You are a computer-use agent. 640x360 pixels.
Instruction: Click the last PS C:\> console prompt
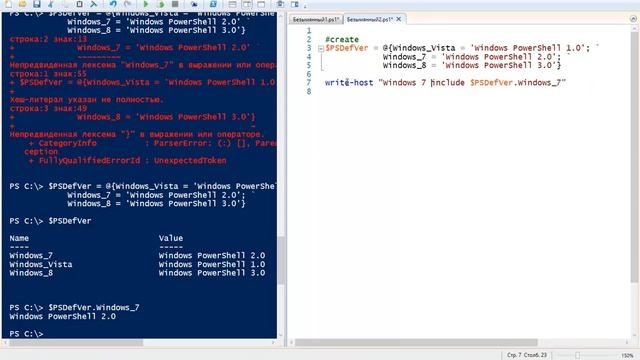click(26, 334)
